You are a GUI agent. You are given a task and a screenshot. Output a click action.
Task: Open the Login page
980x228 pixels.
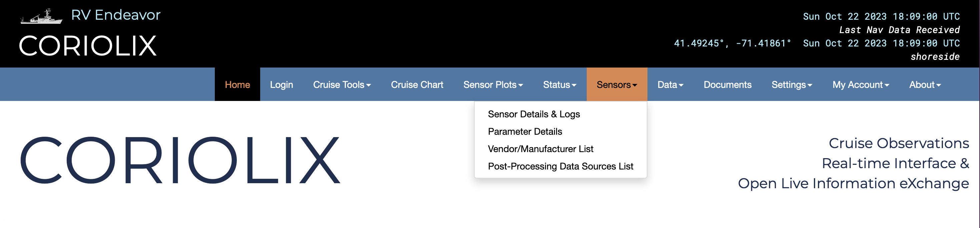pyautogui.click(x=281, y=85)
